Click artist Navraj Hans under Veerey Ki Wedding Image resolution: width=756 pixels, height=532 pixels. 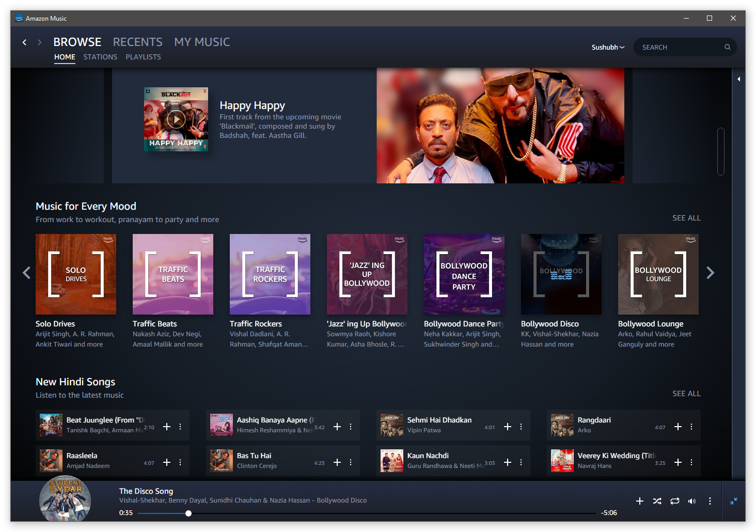pos(594,466)
